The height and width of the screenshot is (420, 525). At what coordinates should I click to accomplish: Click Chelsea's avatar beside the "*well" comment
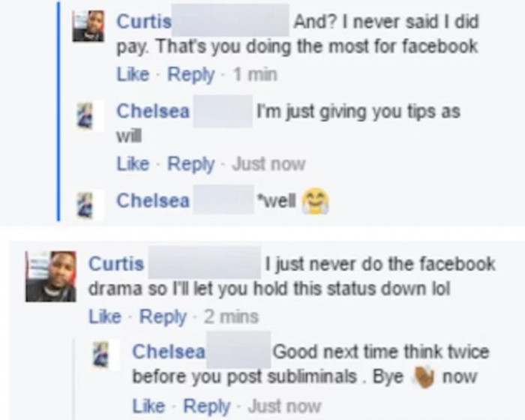(86, 202)
